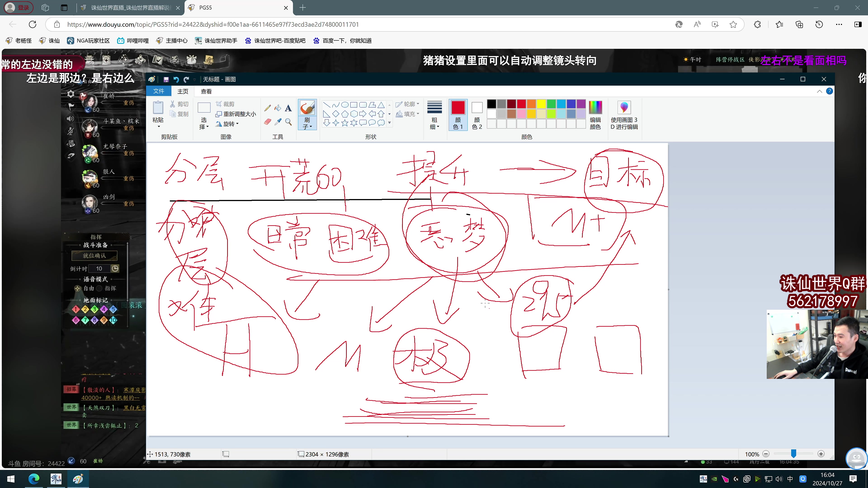Click the 就位确认 ready check button
The image size is (868, 488).
pyautogui.click(x=94, y=256)
